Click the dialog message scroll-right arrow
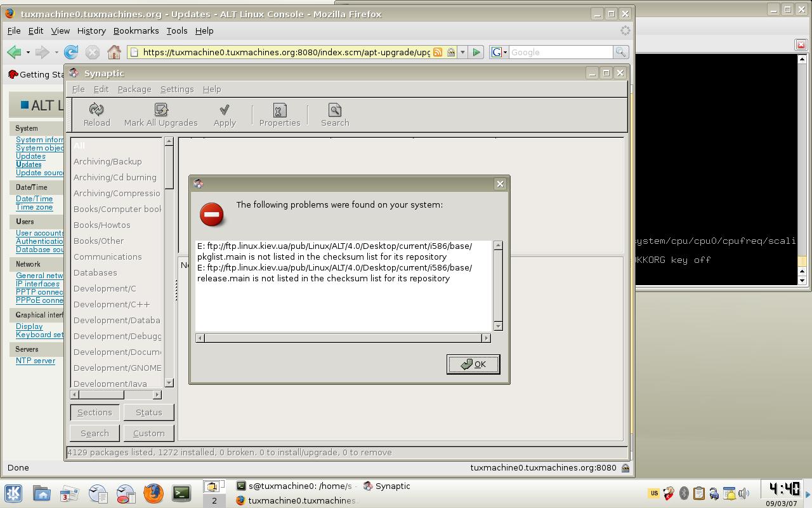This screenshot has height=508, width=812. (x=487, y=338)
